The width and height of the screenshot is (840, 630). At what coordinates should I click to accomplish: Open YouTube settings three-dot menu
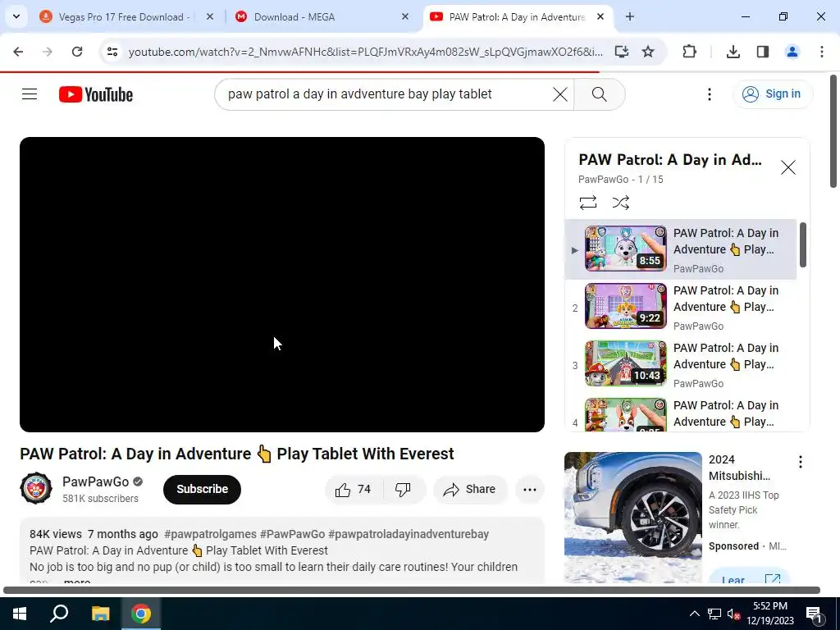tap(710, 94)
